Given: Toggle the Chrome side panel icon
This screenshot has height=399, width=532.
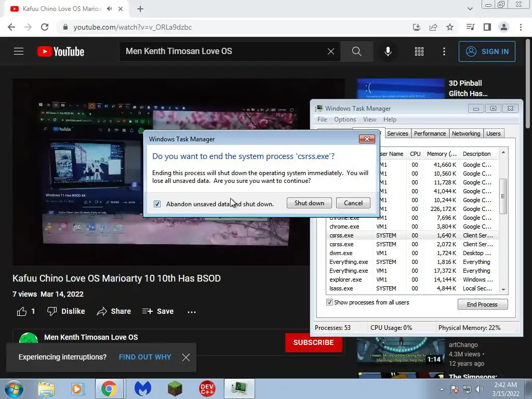Looking at the screenshot, I should click(x=487, y=27).
